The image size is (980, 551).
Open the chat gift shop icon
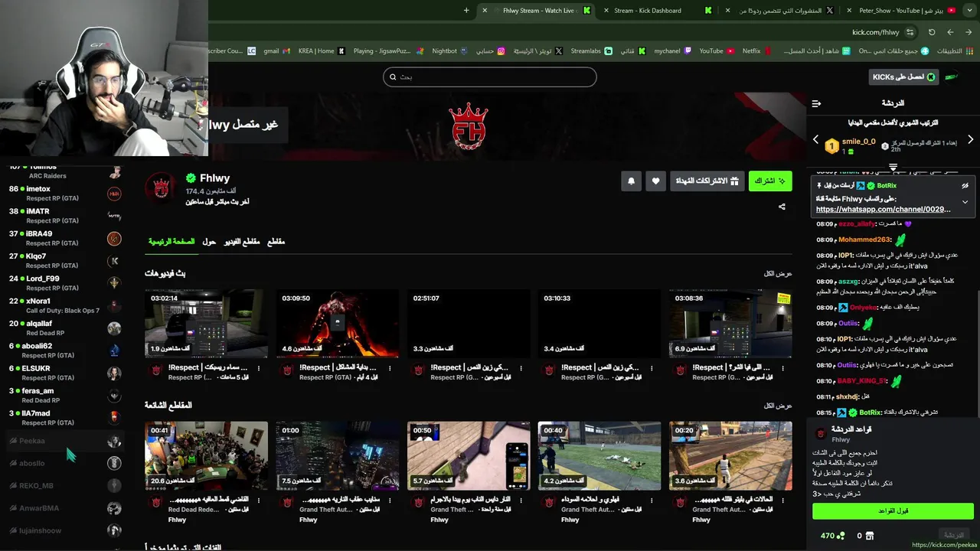(x=869, y=536)
